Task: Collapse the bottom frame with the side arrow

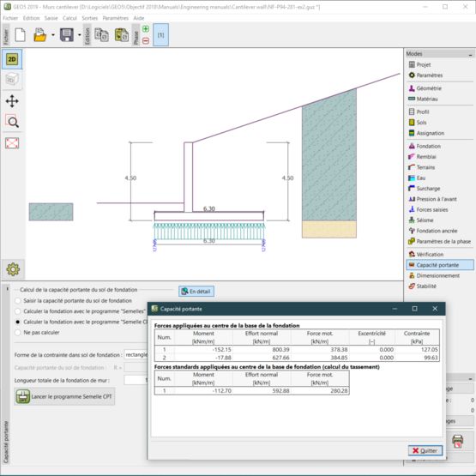Action: [7, 289]
